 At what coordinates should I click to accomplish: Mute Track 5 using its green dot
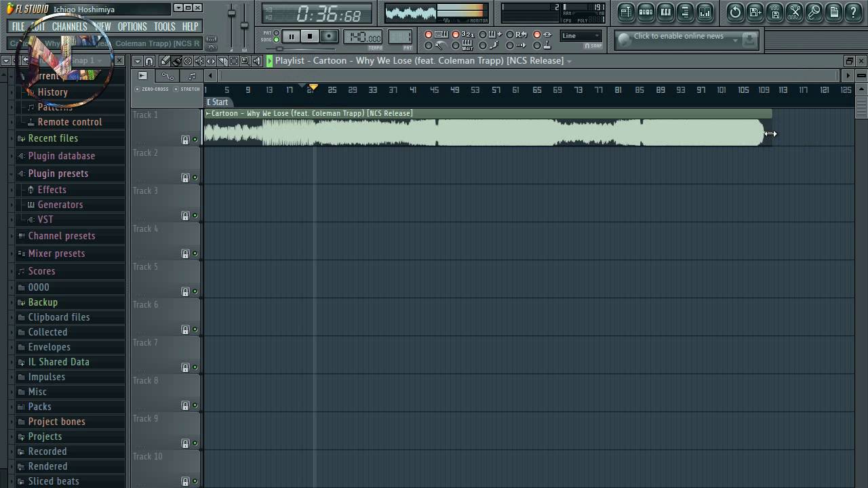pyautogui.click(x=195, y=291)
